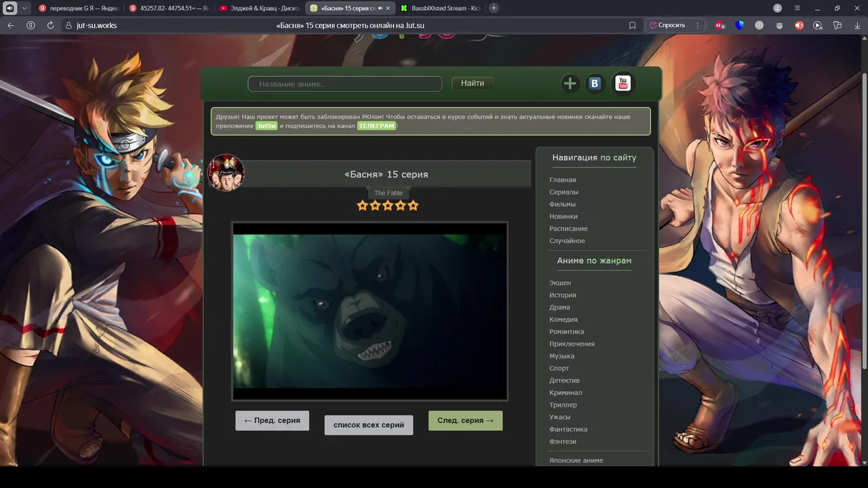Select the Драма genre

pos(559,307)
